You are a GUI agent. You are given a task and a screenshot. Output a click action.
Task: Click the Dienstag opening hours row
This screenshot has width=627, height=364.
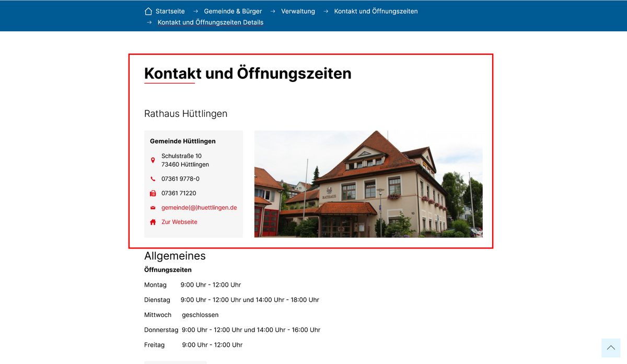231,300
